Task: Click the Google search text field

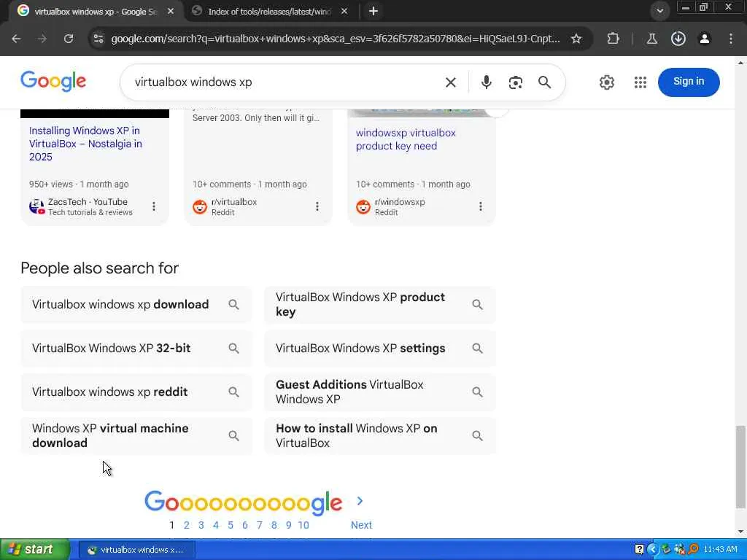Action: 286,82
